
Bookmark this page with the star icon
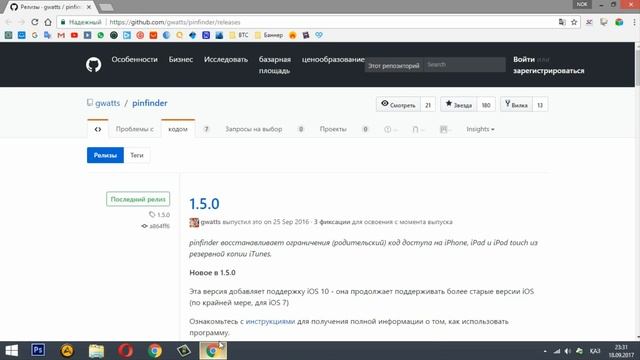click(x=574, y=22)
